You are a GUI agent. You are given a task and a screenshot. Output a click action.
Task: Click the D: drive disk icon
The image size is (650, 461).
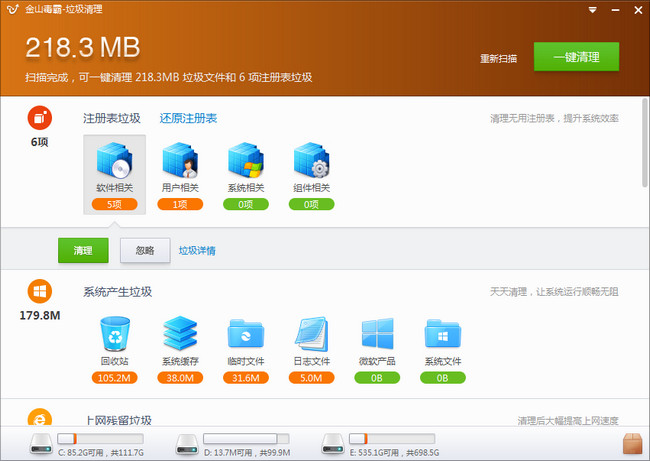pyautogui.click(x=187, y=444)
